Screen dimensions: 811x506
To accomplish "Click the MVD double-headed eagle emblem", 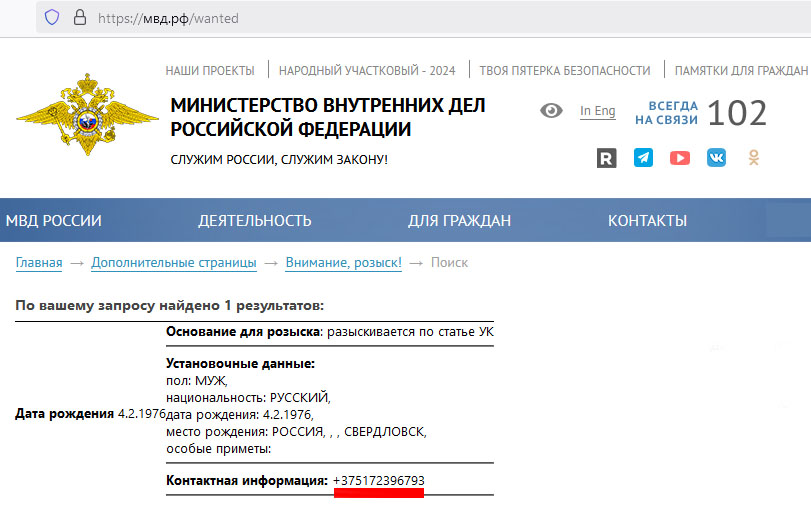I will click(87, 114).
